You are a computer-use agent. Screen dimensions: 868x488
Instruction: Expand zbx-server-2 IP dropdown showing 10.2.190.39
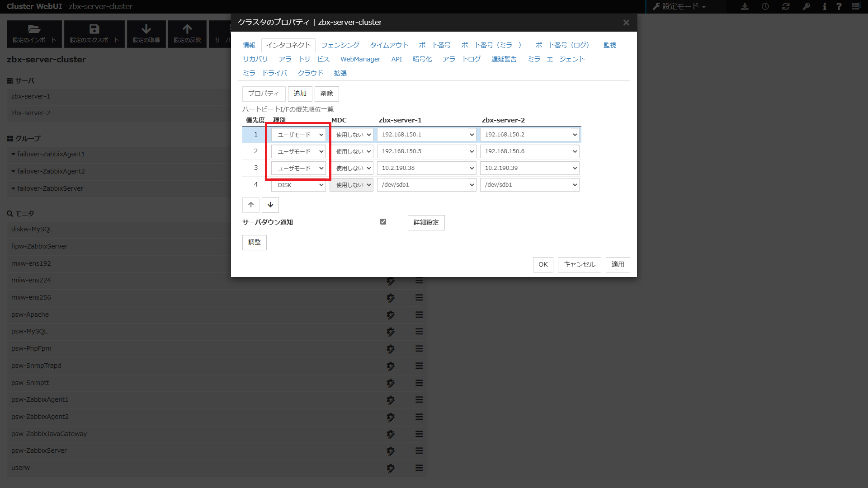click(x=529, y=168)
